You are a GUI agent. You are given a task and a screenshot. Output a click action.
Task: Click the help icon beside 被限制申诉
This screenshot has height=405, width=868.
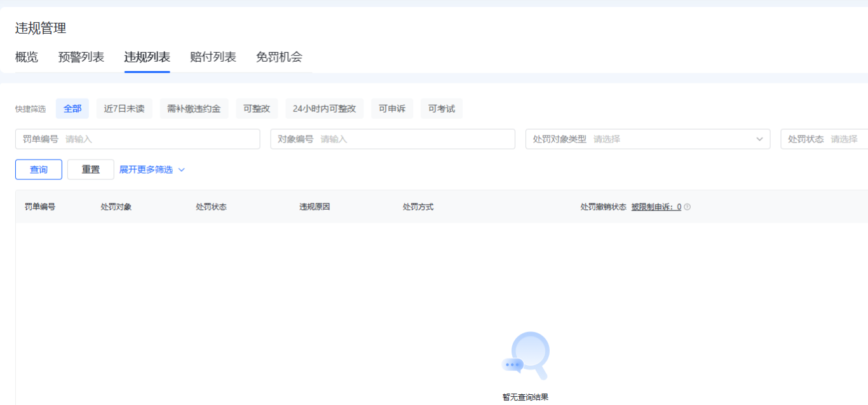687,207
